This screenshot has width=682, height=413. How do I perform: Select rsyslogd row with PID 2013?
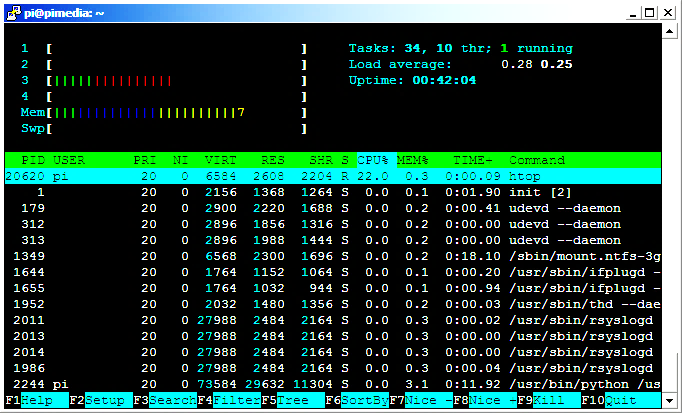click(x=333, y=336)
